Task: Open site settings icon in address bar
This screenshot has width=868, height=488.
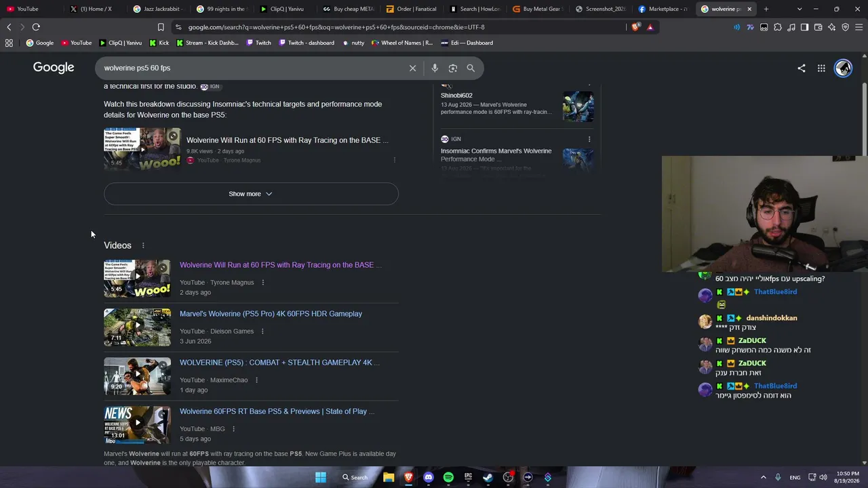Action: [178, 27]
